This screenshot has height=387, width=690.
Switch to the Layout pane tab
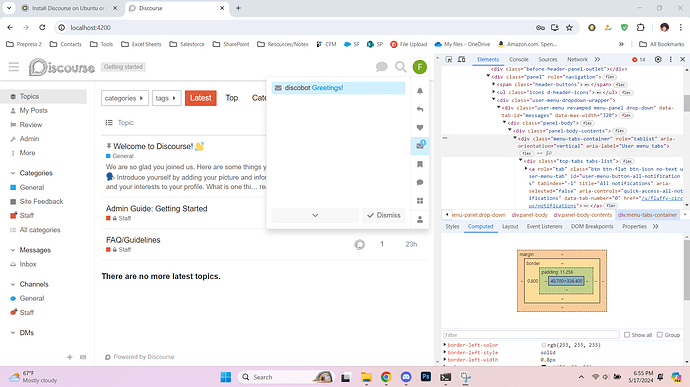click(x=510, y=227)
